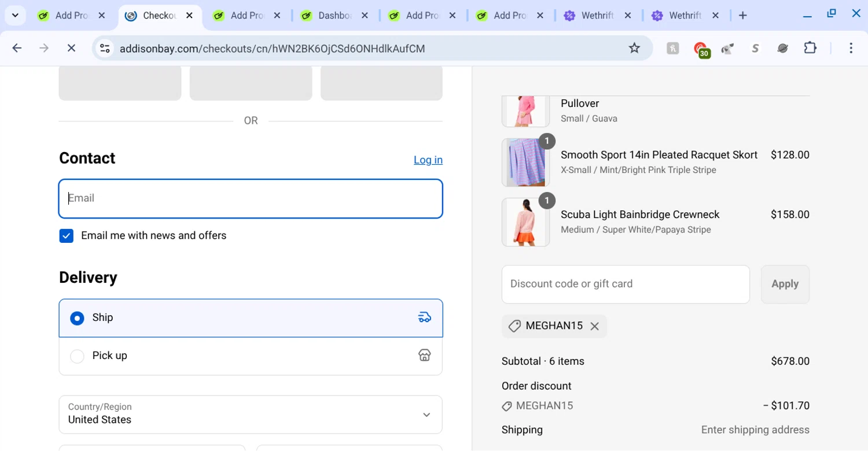Click the address bar URL

coord(272,49)
